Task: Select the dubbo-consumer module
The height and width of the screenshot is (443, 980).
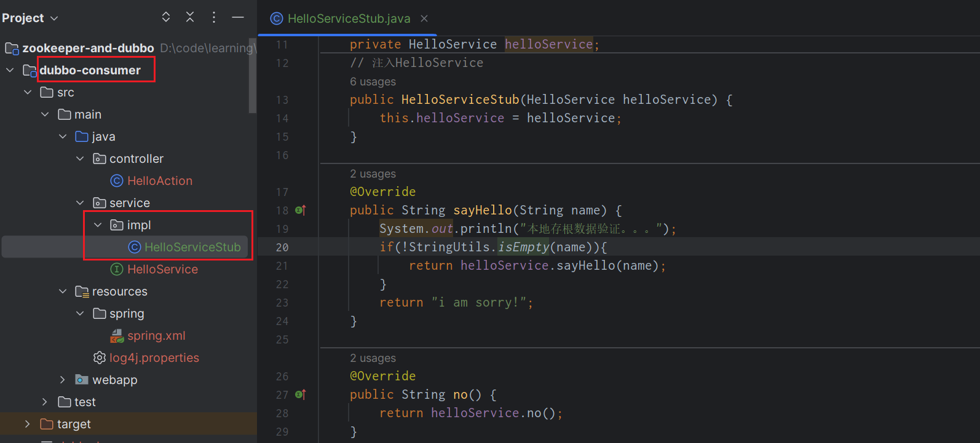Action: click(x=90, y=70)
